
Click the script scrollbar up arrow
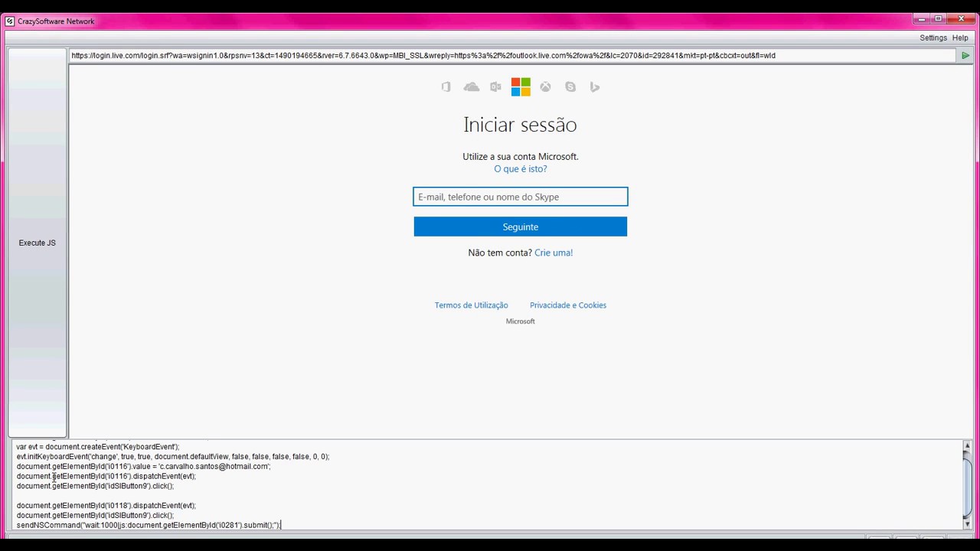(x=967, y=446)
